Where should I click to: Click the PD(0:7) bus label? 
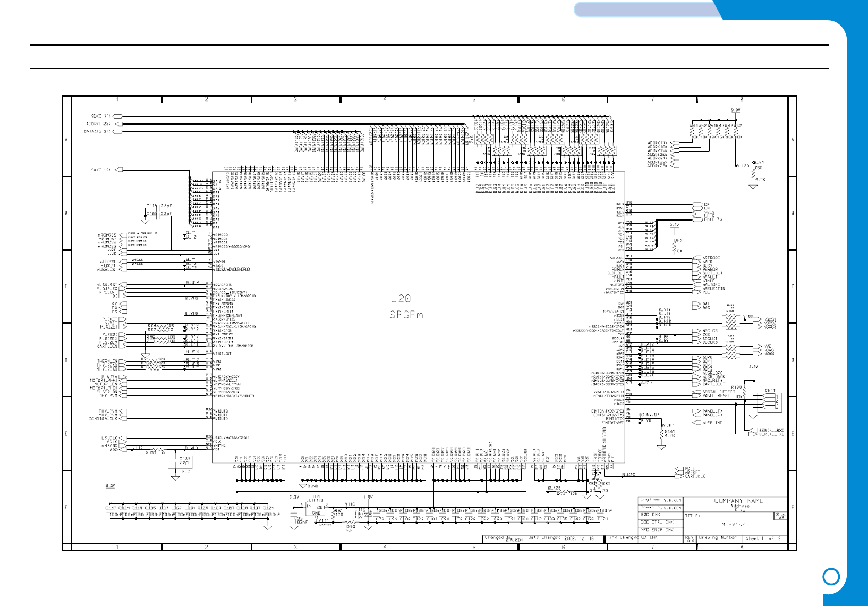[x=713, y=220]
